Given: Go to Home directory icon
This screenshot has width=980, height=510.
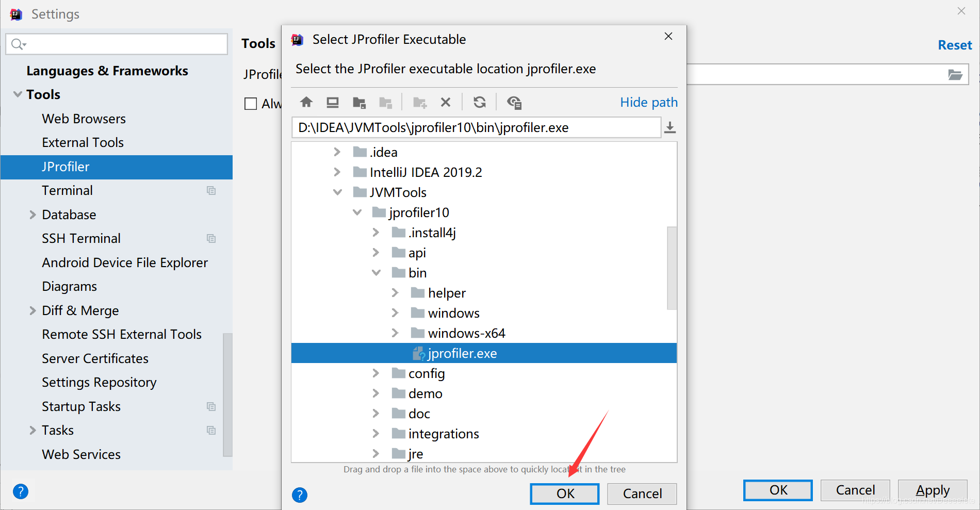Looking at the screenshot, I should 306,102.
